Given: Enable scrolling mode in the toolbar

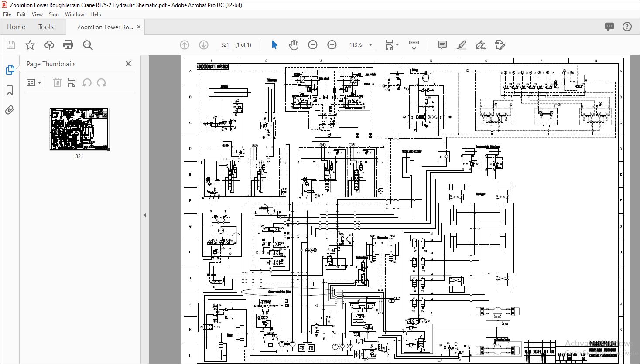Looking at the screenshot, I should [x=414, y=45].
